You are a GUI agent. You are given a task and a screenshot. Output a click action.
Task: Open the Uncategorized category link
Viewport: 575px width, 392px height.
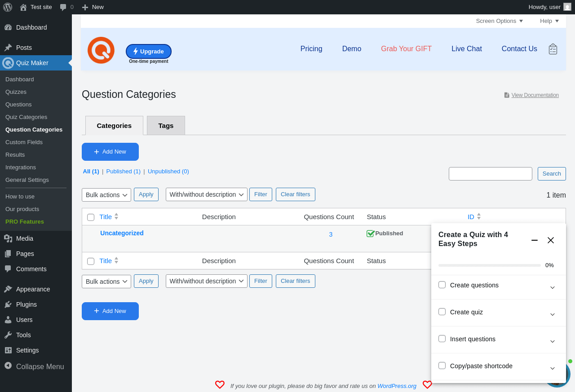pos(122,233)
